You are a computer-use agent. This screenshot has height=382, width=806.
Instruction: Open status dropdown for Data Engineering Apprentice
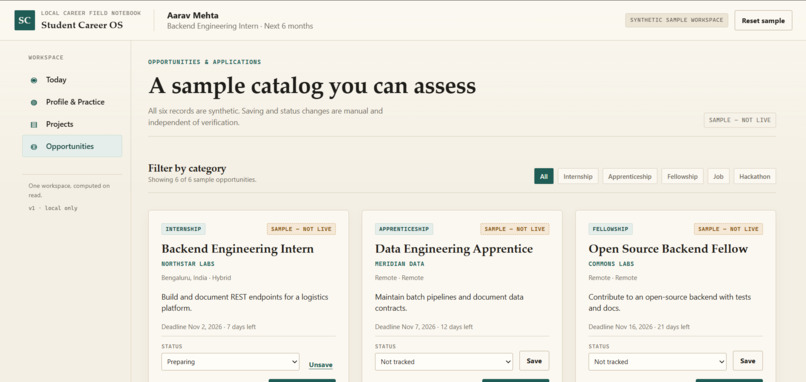[444, 361]
